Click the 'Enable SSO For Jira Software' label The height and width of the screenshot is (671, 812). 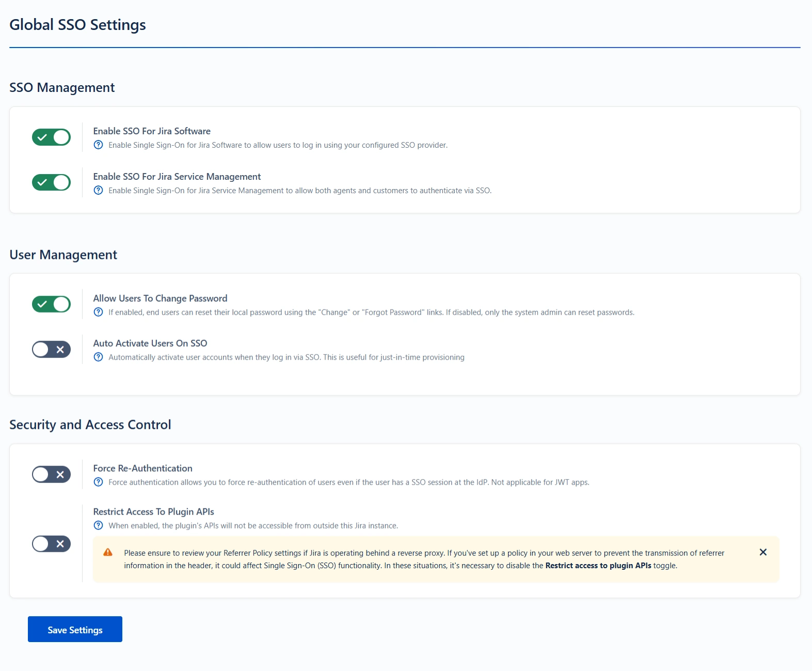[x=152, y=131]
